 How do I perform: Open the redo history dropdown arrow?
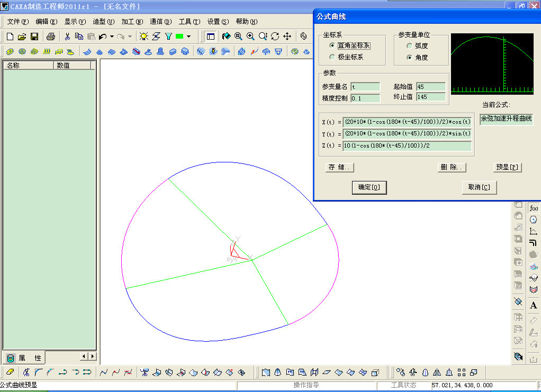point(130,36)
